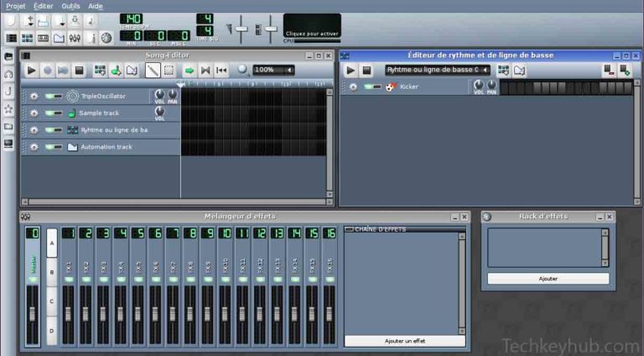Open Automation track gear menu

tap(34, 147)
